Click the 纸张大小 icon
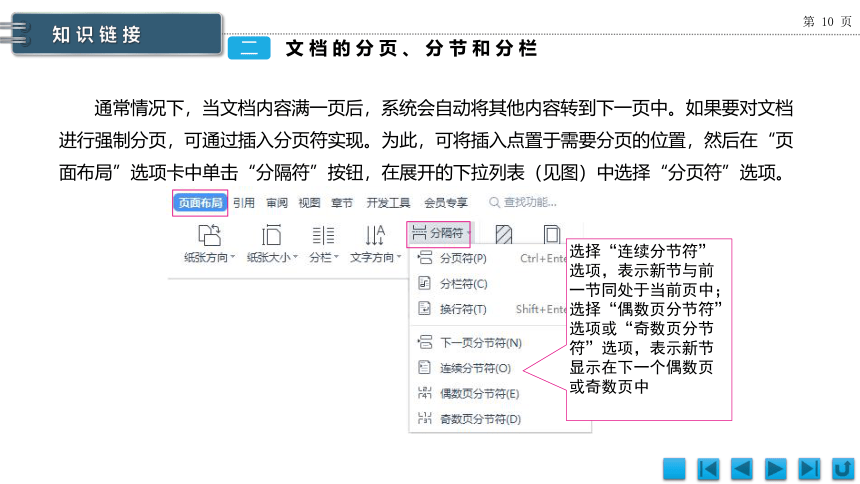This screenshot has width=860, height=484. click(x=271, y=235)
